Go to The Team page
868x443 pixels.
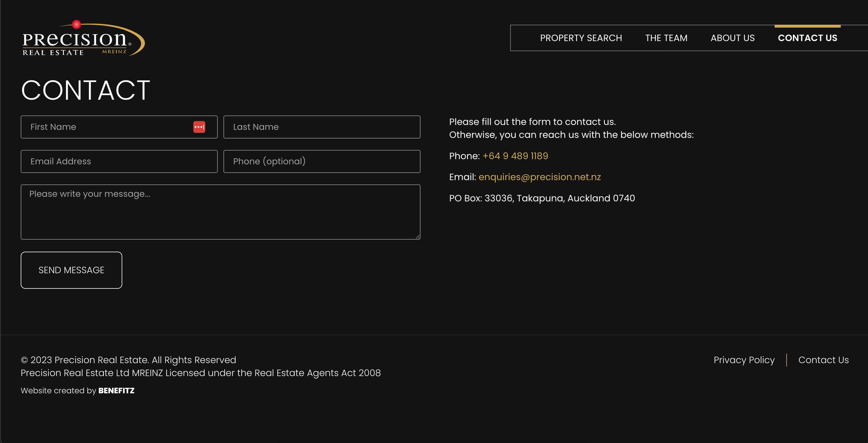pyautogui.click(x=666, y=38)
